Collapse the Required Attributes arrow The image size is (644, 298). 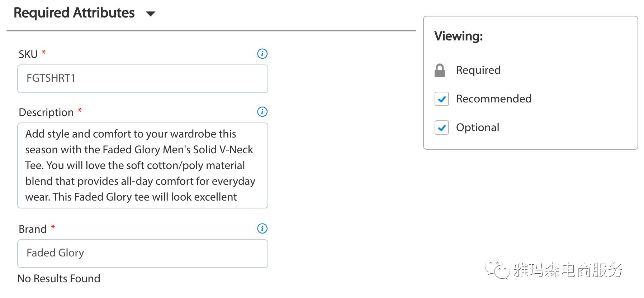[151, 14]
